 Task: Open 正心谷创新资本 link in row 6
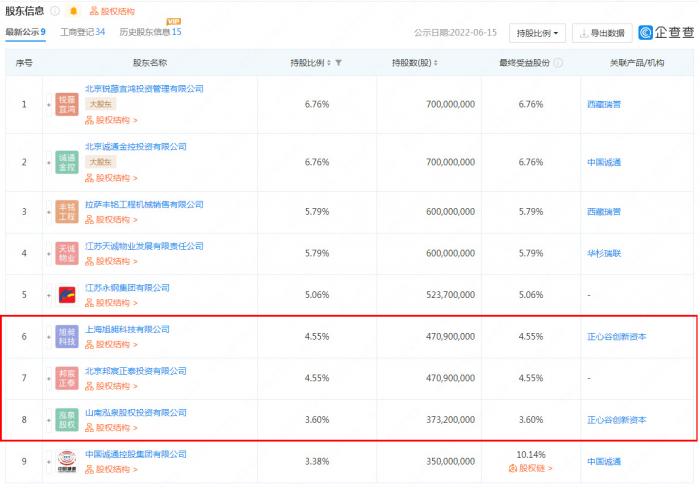(x=617, y=337)
